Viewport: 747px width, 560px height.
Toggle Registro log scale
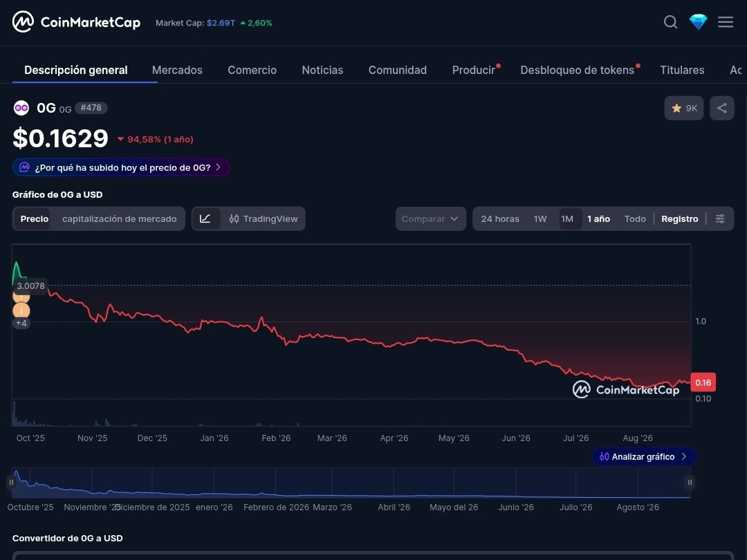coord(679,218)
